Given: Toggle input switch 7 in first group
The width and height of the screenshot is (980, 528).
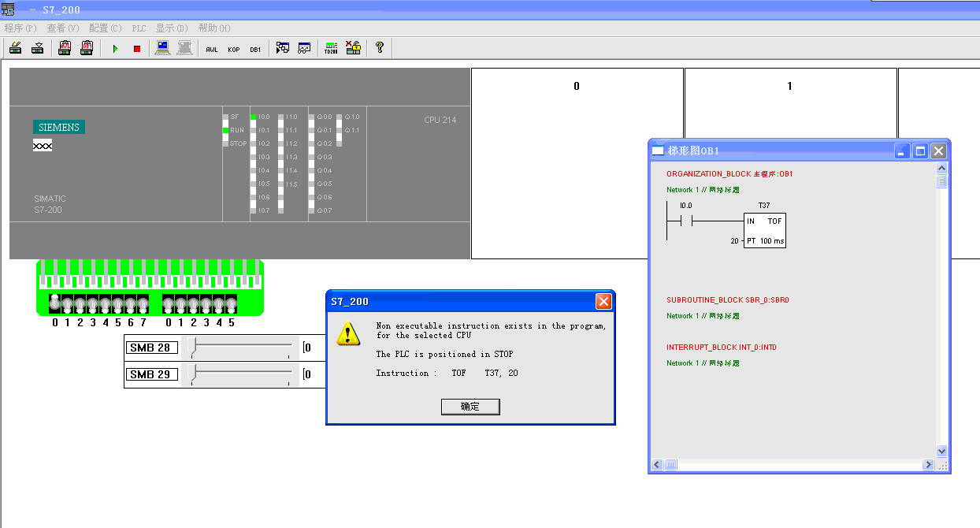Looking at the screenshot, I should point(143,303).
